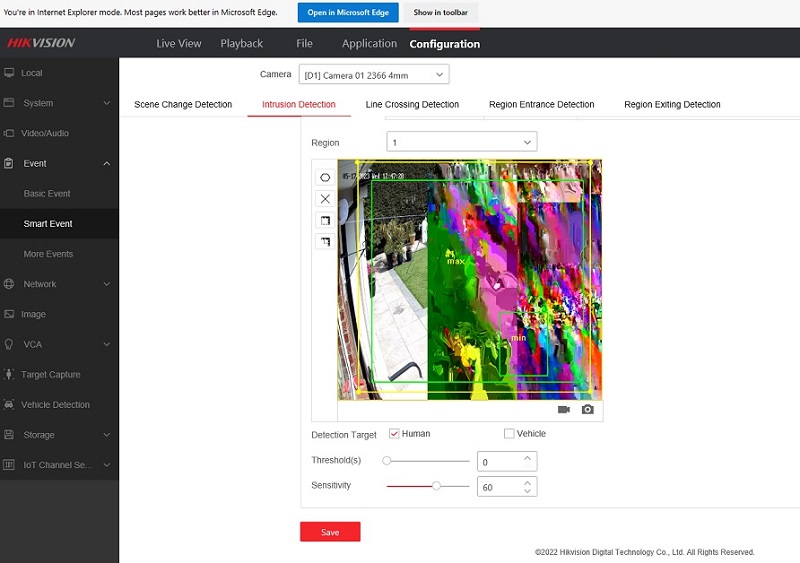Open the Live View menu
The height and width of the screenshot is (563, 800).
(x=179, y=44)
